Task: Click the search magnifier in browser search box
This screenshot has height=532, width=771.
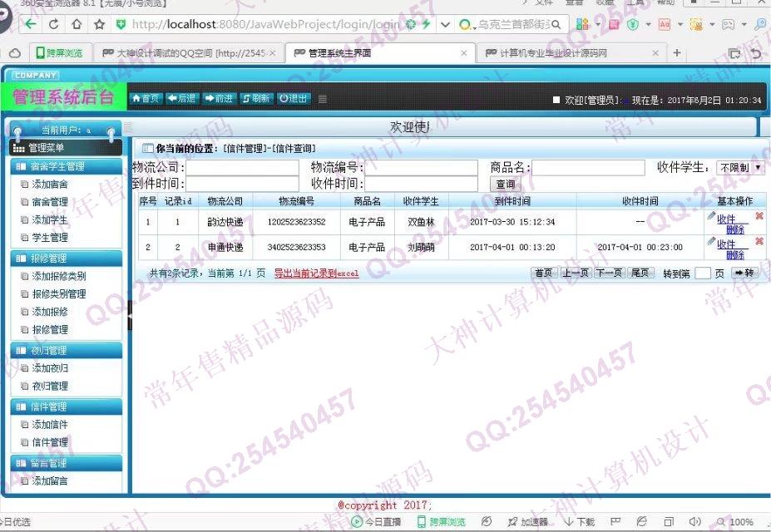Action: (x=556, y=24)
